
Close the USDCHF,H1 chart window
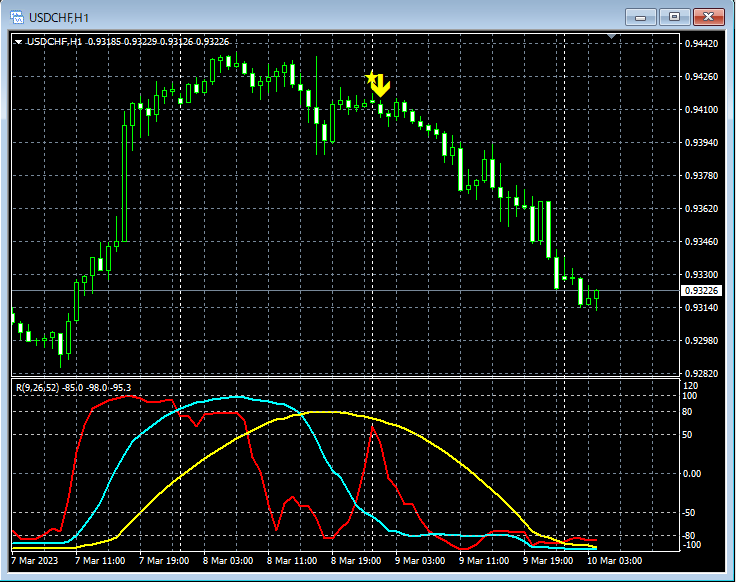710,17
